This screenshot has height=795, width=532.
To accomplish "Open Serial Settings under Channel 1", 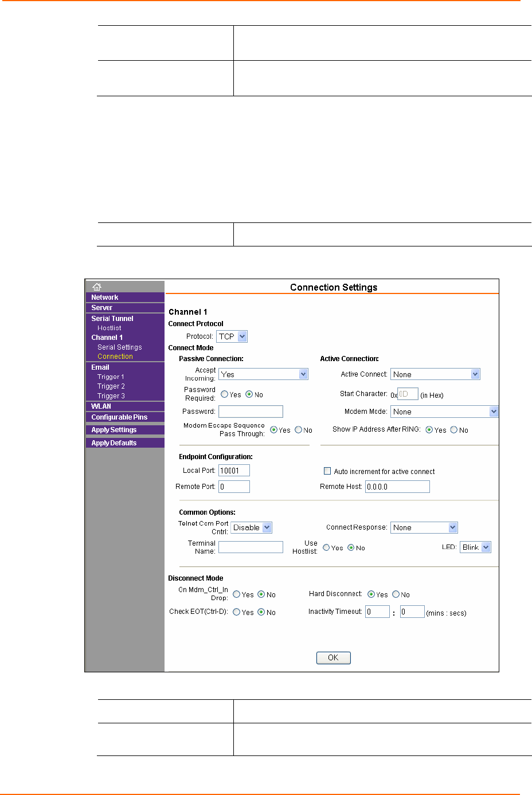I will click(119, 347).
